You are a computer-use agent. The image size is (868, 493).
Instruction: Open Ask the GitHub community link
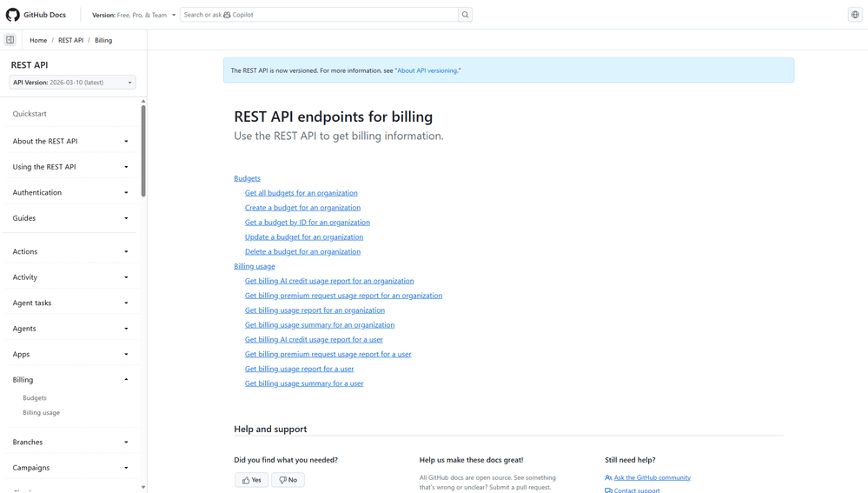coord(653,477)
